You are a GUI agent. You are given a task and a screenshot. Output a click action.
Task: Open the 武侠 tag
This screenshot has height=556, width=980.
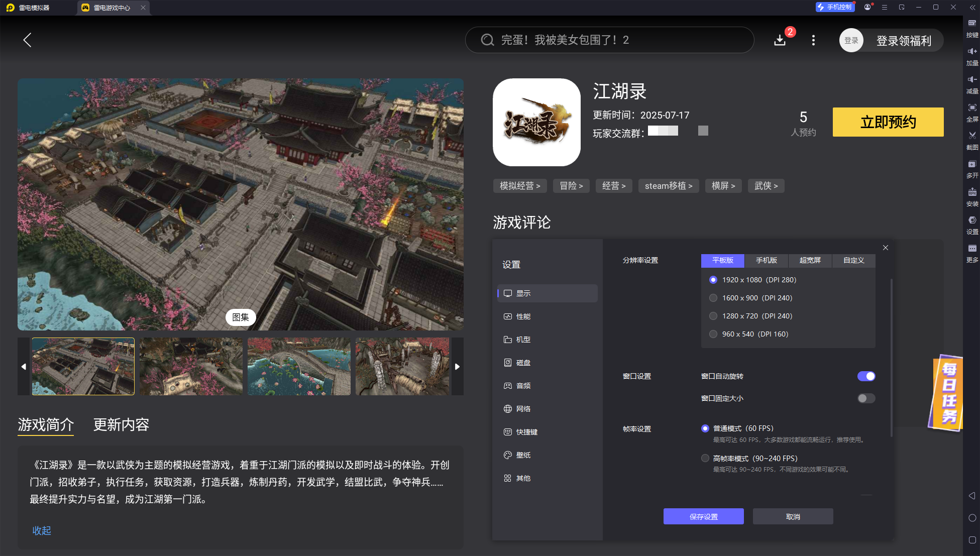pos(766,186)
